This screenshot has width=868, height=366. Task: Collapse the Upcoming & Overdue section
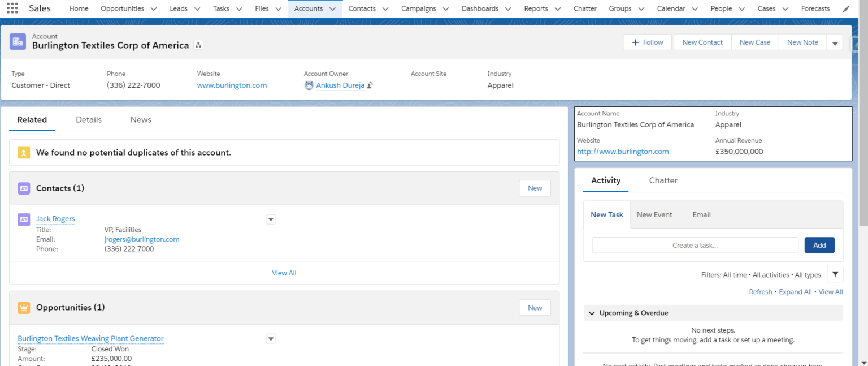[592, 313]
